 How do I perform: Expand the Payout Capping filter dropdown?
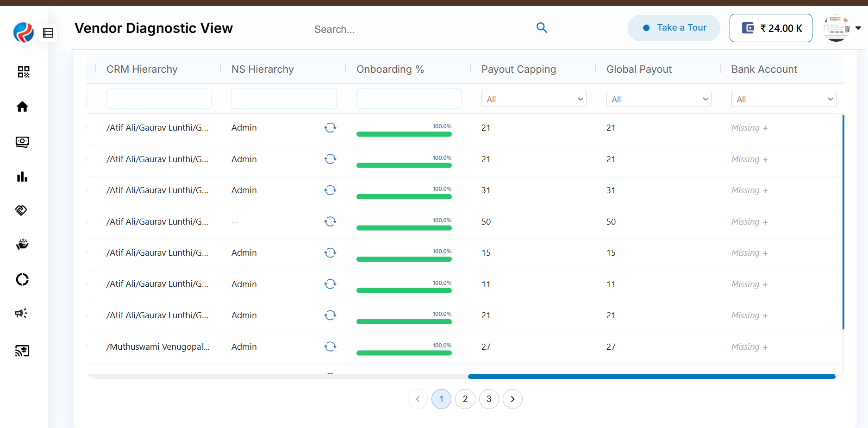(x=534, y=99)
